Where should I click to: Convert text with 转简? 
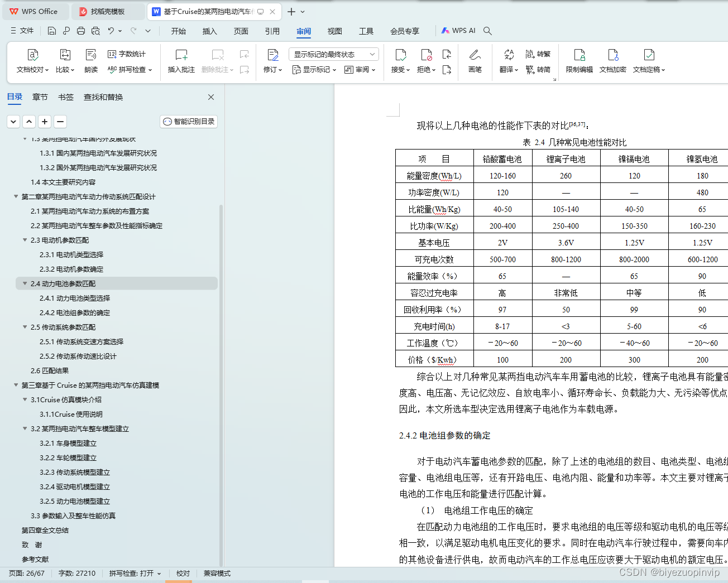[538, 70]
